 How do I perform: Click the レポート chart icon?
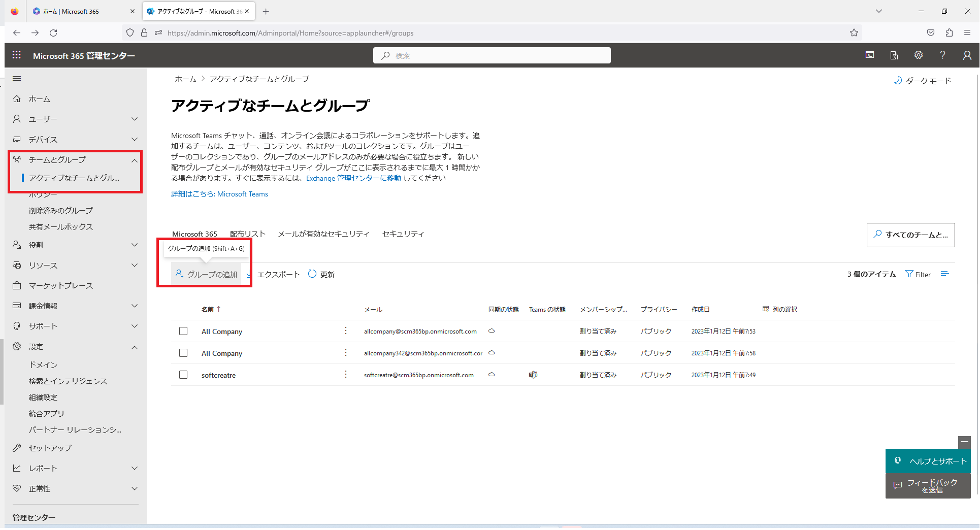(x=17, y=468)
